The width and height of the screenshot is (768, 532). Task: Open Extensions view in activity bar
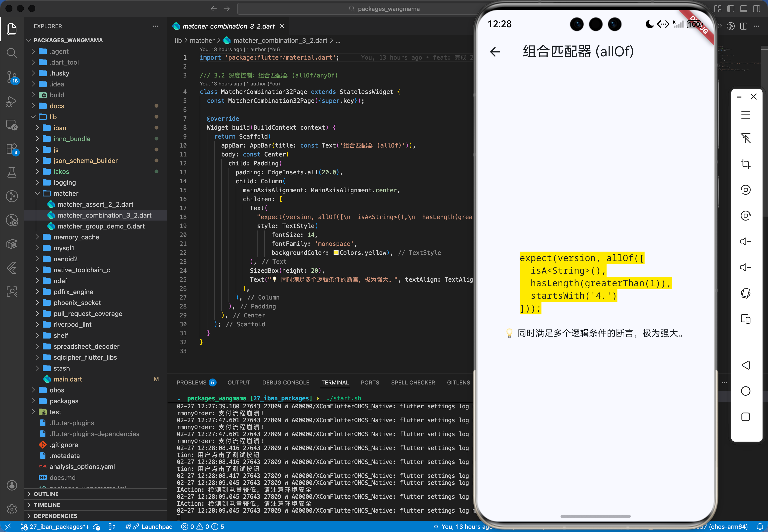pos(12,149)
